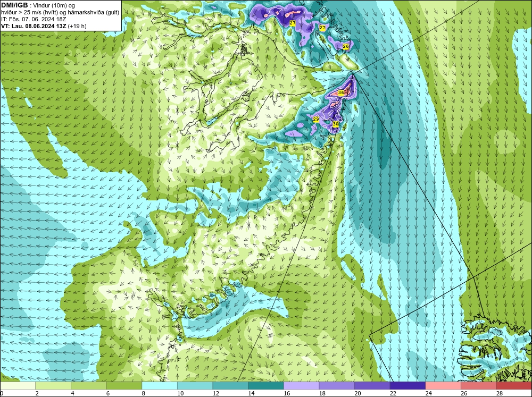Click the DMI/IGB title text

point(15,5)
